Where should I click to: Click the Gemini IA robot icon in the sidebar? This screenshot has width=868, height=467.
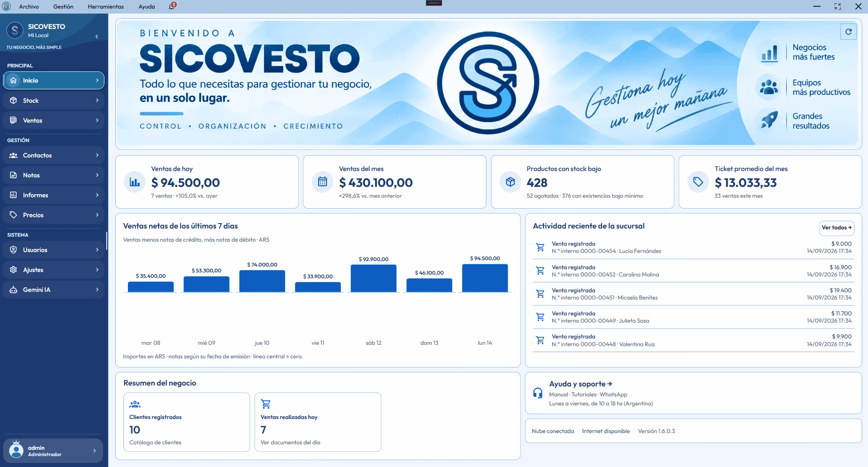(x=14, y=290)
